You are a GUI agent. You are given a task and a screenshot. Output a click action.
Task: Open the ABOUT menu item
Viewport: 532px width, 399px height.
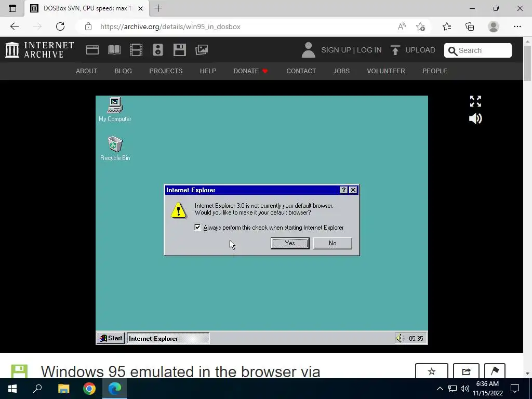pyautogui.click(x=87, y=71)
